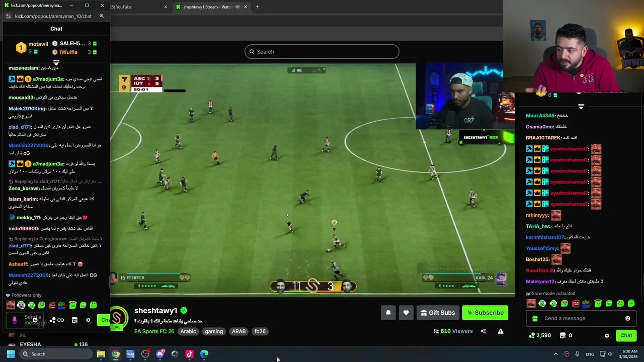Viewport: 644px width, 362px height.
Task: Click username mousaa33 in popout chat
Action: 21,98
